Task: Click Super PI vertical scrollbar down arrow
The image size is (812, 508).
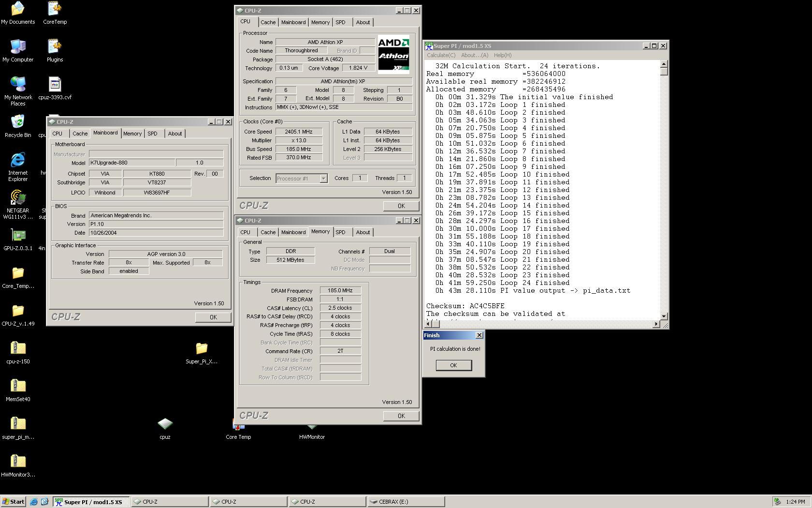Action: pos(664,316)
